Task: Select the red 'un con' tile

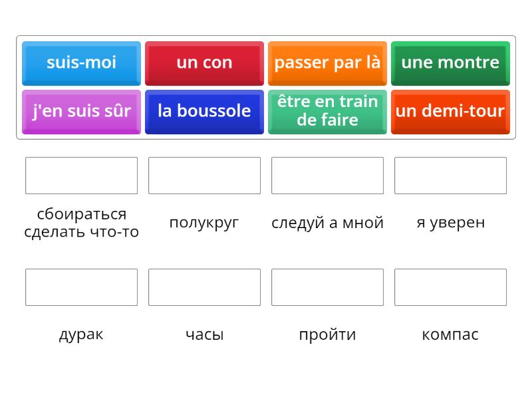Action: coord(204,63)
